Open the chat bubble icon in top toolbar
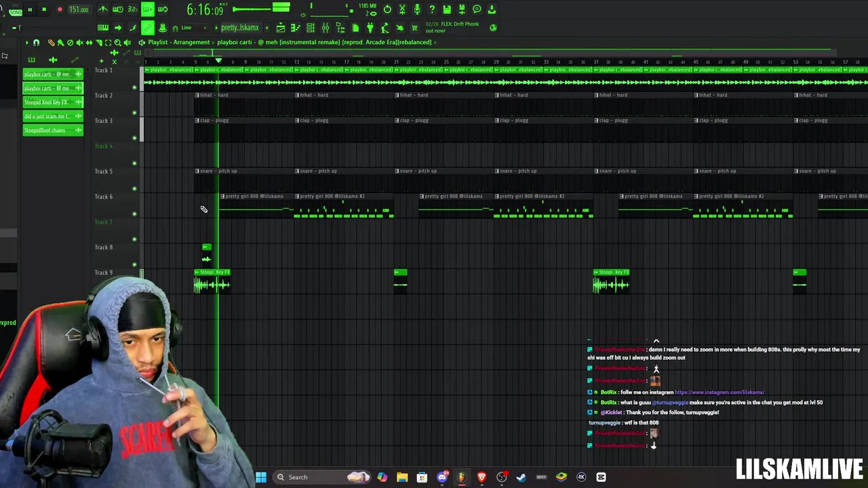The width and height of the screenshot is (868, 488). coord(477,9)
